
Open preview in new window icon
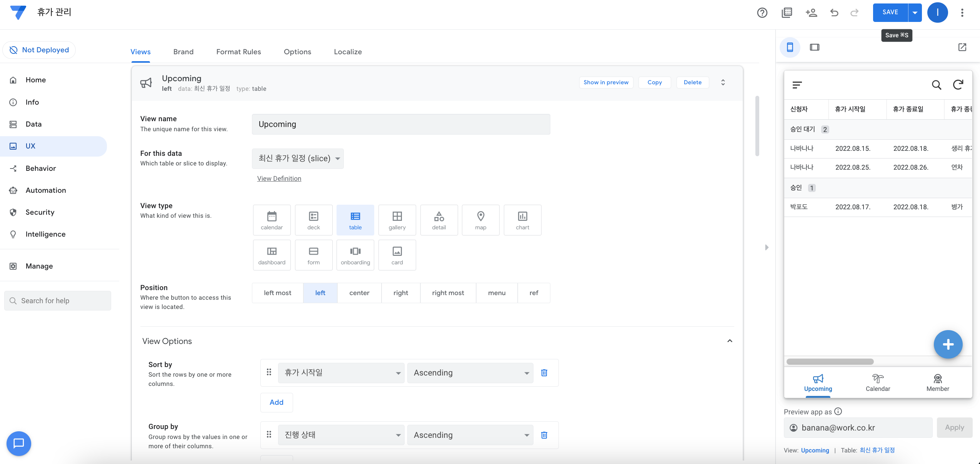[962, 47]
